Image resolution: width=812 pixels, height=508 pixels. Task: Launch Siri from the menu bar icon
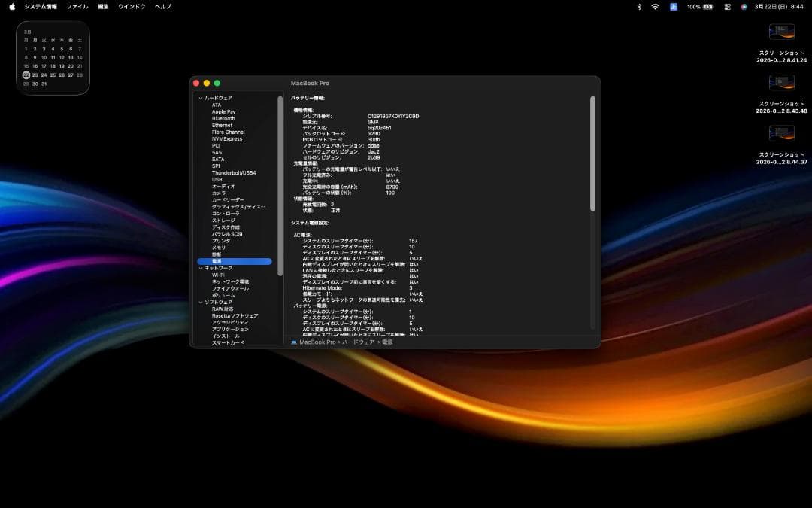coord(744,7)
